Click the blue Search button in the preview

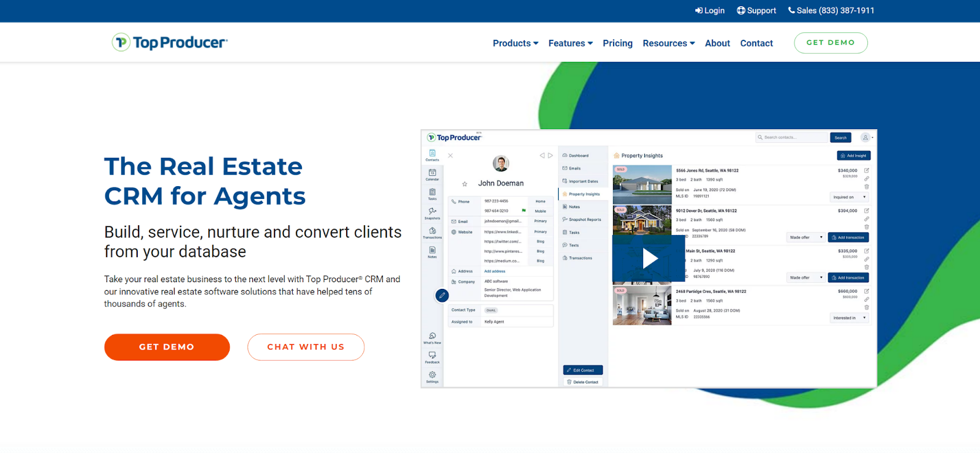tap(840, 137)
